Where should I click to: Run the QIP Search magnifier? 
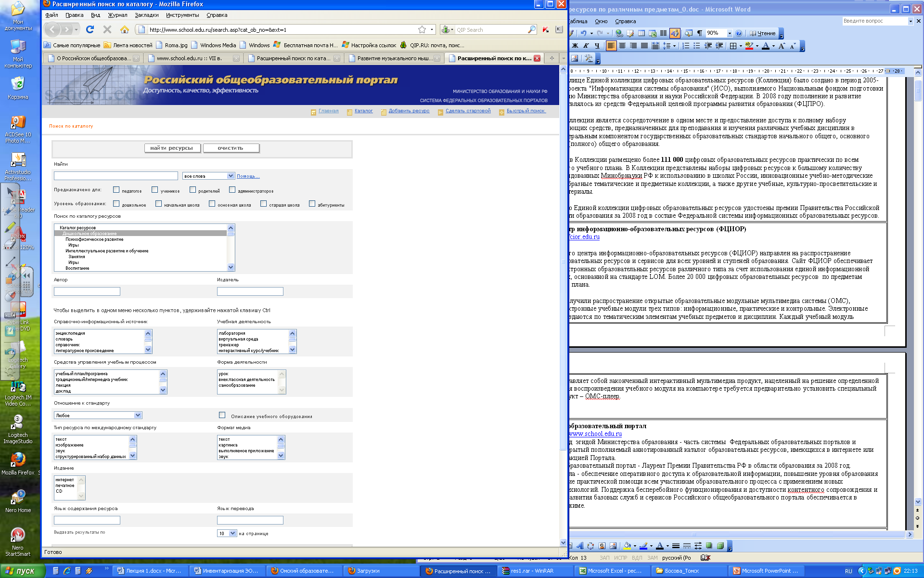[x=531, y=29]
